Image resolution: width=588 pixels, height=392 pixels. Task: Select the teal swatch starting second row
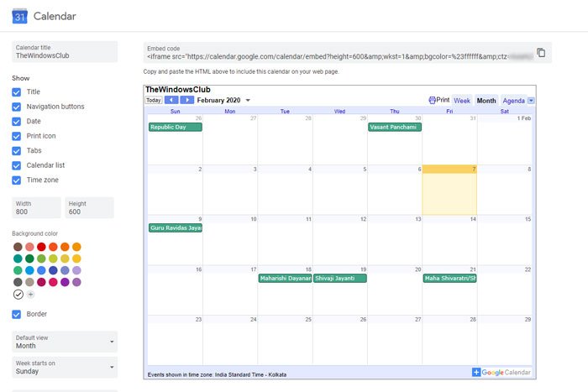[x=18, y=259]
